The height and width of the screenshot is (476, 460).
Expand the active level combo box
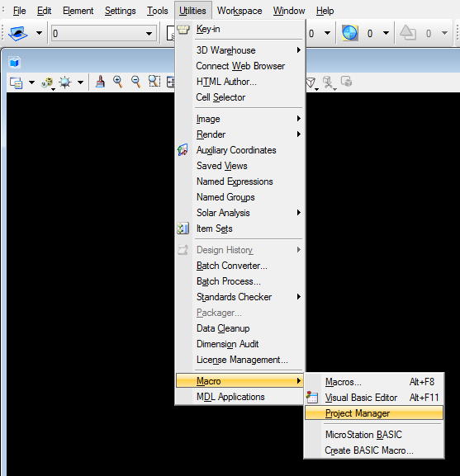[149, 33]
